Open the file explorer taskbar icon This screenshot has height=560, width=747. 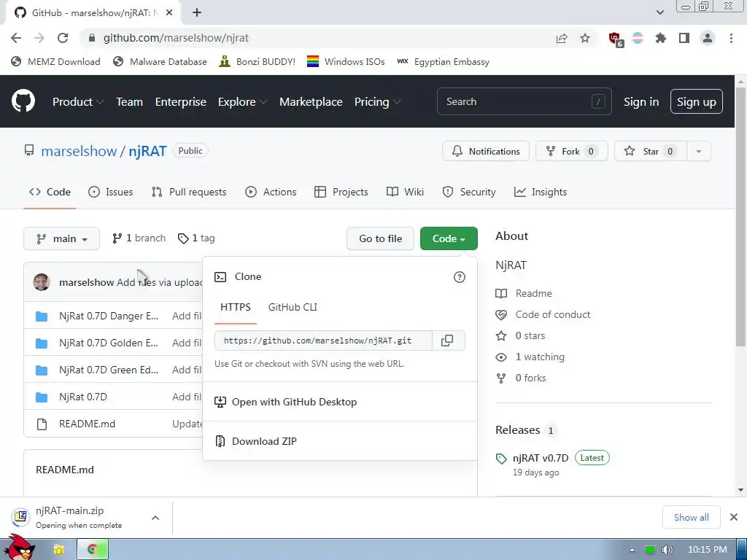[x=58, y=550]
